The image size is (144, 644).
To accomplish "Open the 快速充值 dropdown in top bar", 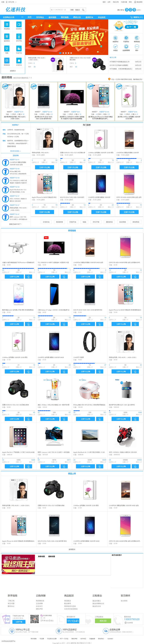I will (124, 2).
